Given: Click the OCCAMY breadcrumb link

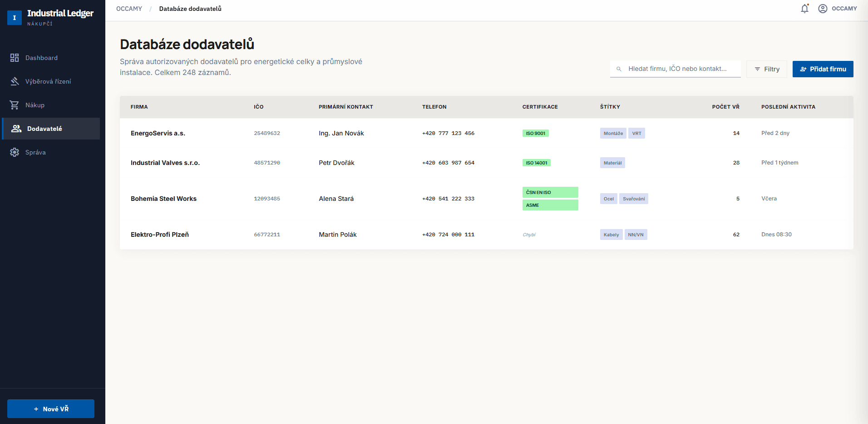Looking at the screenshot, I should (x=129, y=9).
